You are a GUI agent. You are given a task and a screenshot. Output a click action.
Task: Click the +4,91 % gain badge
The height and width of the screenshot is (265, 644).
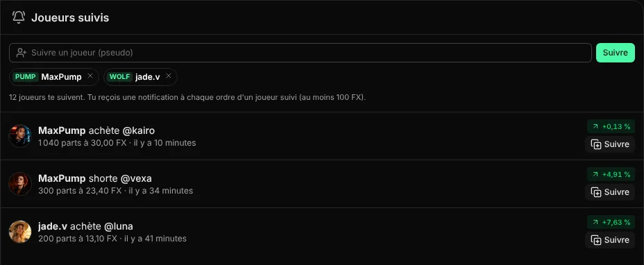tap(611, 174)
